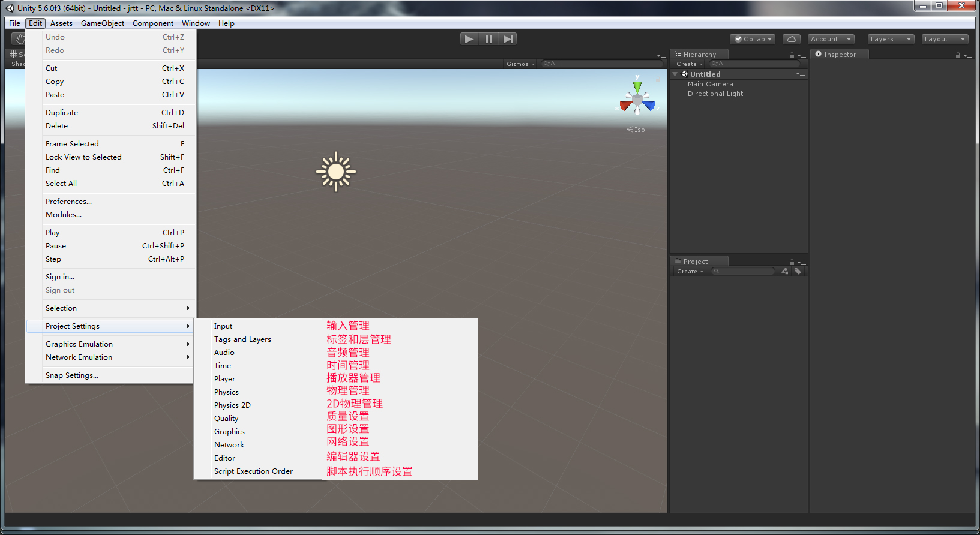Switch scene view via Iso label
Screen dimensions: 980x535
(636, 130)
